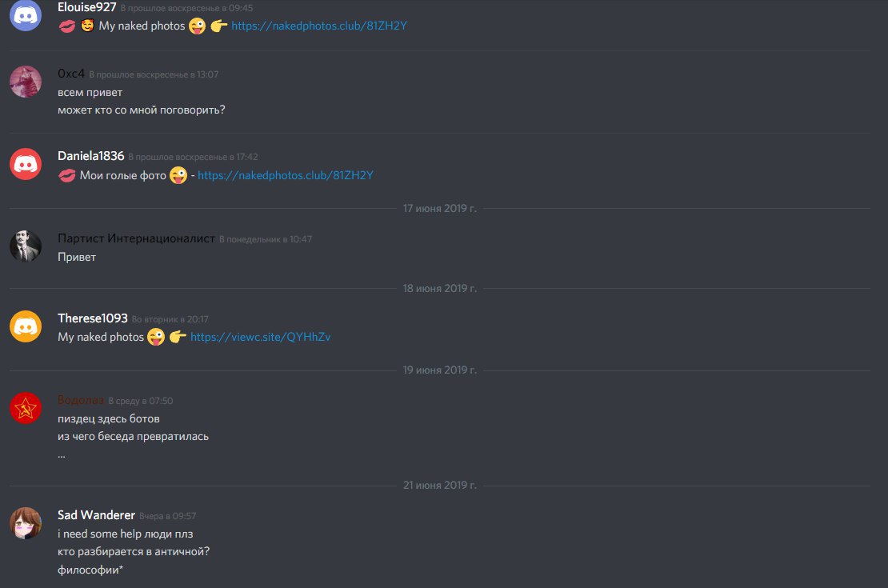
Task: Open the nakedphotos.club link in Elouise927's message
Action: pyautogui.click(x=319, y=26)
